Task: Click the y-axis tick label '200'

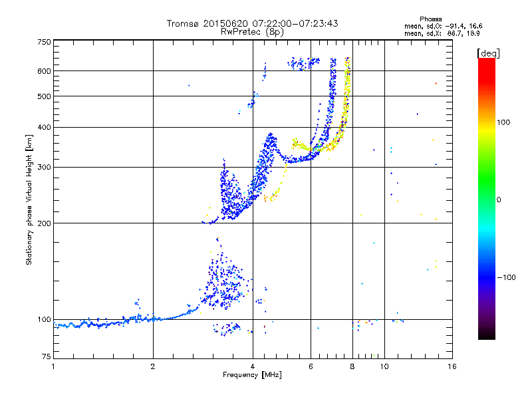Action: click(44, 223)
